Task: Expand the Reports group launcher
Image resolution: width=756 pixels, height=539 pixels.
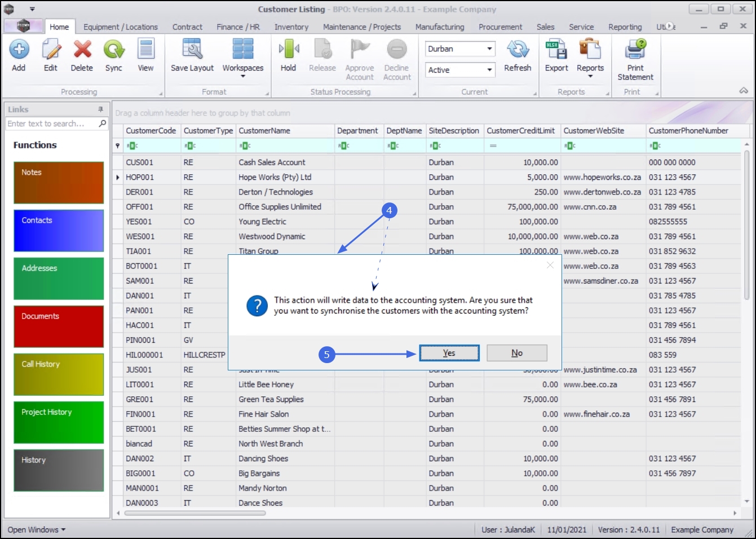Action: coord(607,94)
